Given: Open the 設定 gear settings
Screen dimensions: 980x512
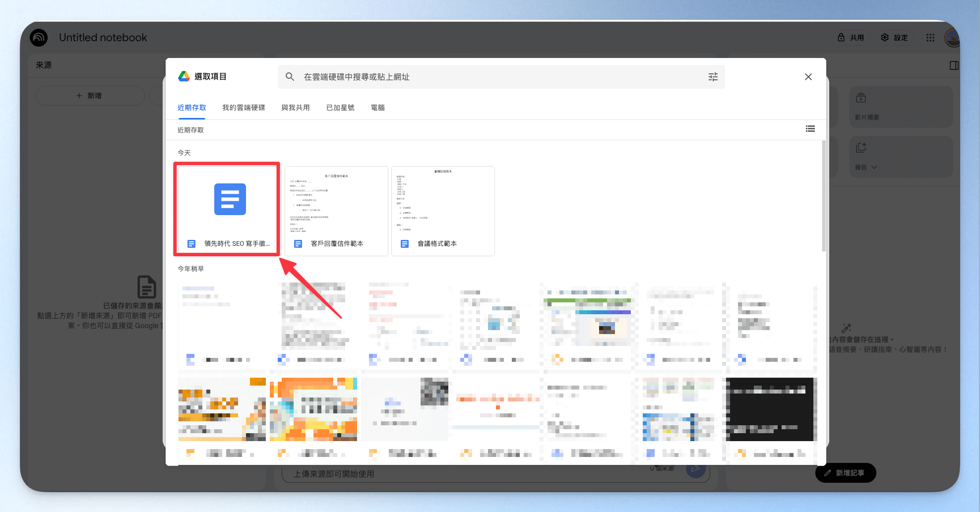Looking at the screenshot, I should point(894,38).
